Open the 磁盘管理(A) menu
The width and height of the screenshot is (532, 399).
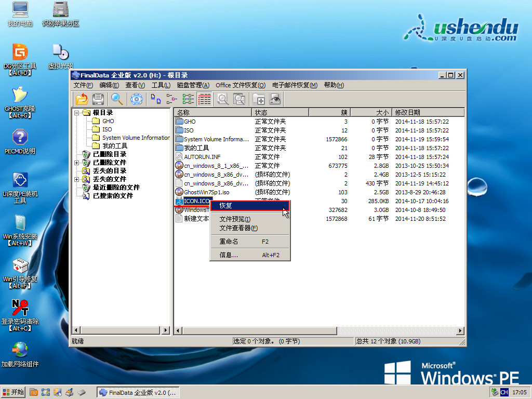pyautogui.click(x=193, y=85)
